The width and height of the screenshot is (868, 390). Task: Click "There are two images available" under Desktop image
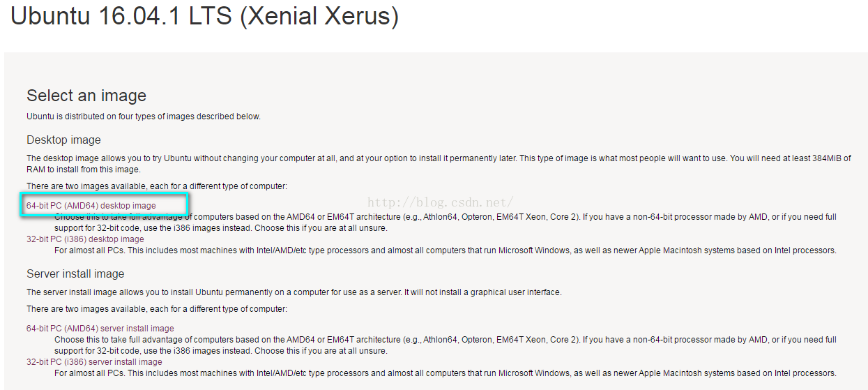click(157, 186)
